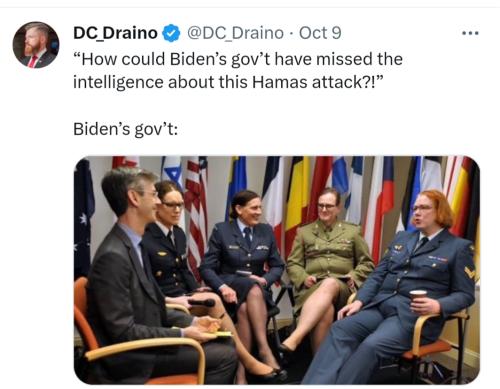Open the three-dot more options menu
Screen dimensions: 500x389
[470, 33]
